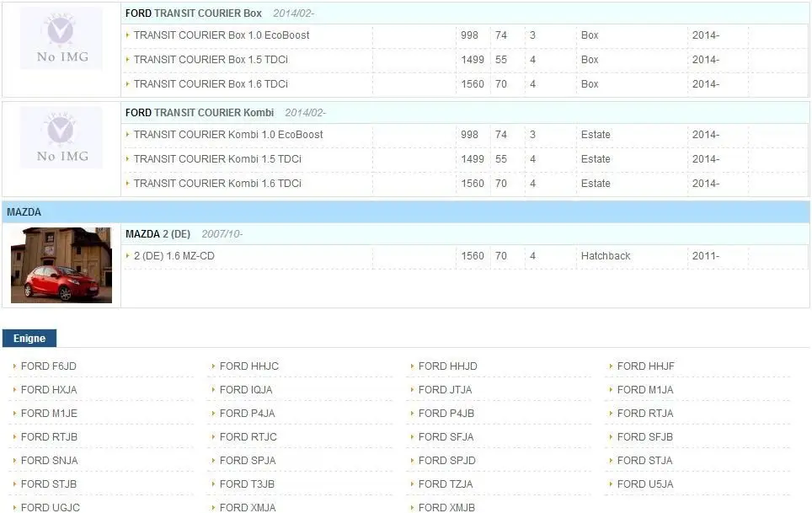This screenshot has width=812, height=513.
Task: Click the MAZDA 2 (DE) heading
Action: (158, 234)
